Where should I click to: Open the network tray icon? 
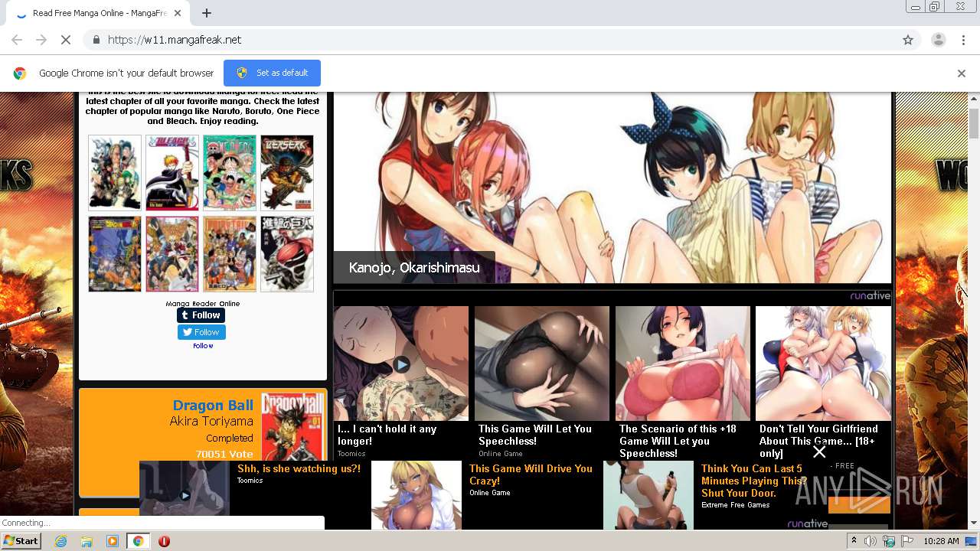[x=889, y=541]
